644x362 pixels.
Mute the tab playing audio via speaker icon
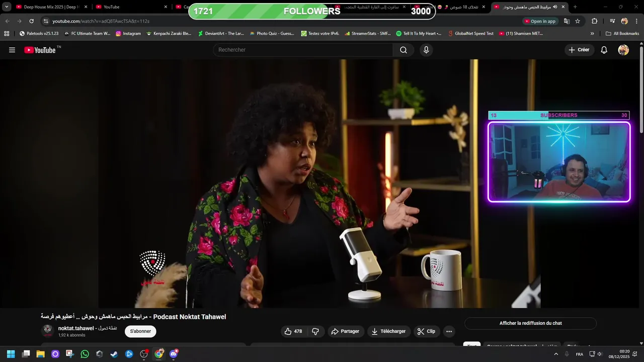pos(554,7)
